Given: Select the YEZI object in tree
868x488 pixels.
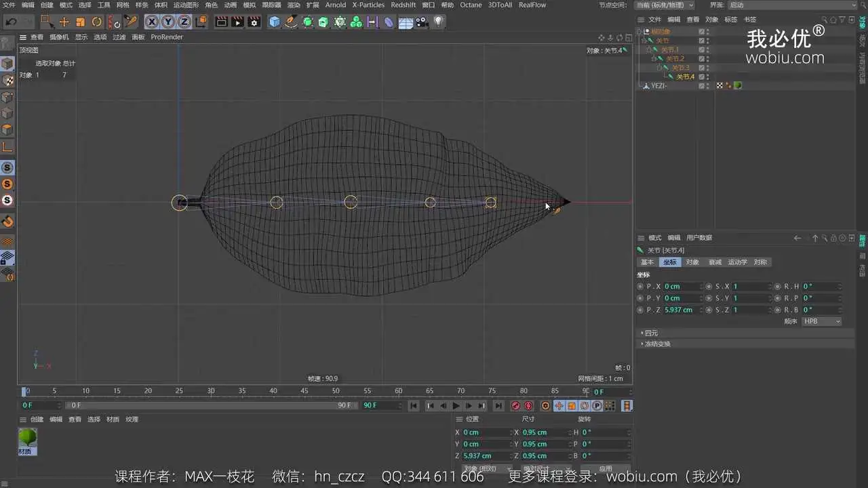Looking at the screenshot, I should pos(659,85).
